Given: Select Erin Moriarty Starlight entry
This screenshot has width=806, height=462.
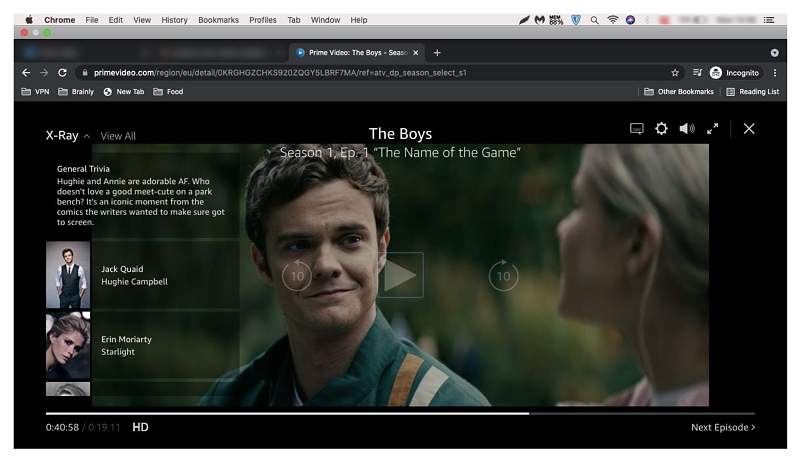Looking at the screenshot, I should click(x=143, y=345).
